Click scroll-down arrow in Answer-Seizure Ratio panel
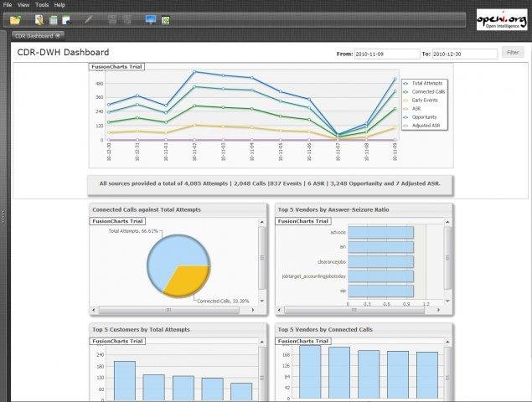The image size is (532, 402). 447,301
